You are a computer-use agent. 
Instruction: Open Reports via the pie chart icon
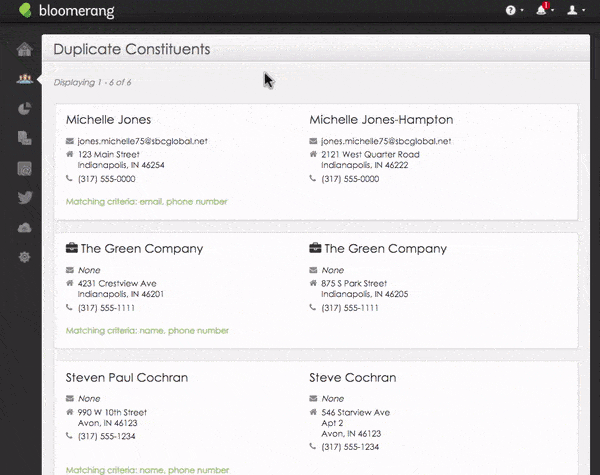pos(24,109)
